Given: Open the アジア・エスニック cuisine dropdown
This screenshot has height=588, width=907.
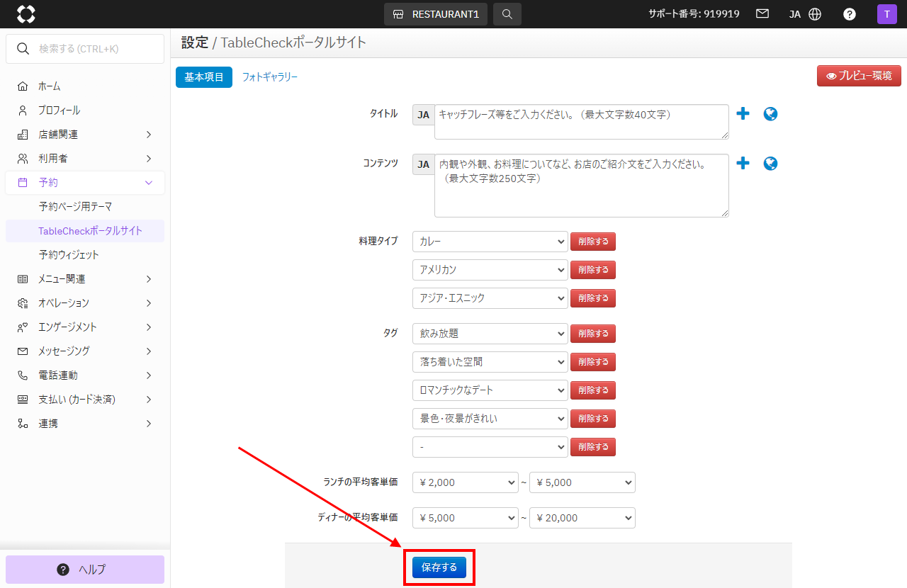Looking at the screenshot, I should 490,298.
